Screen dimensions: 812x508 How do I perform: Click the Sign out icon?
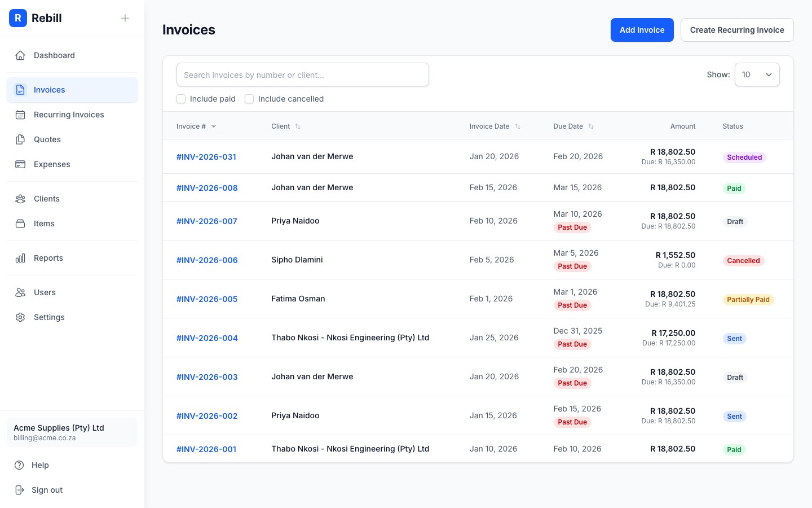coord(20,490)
